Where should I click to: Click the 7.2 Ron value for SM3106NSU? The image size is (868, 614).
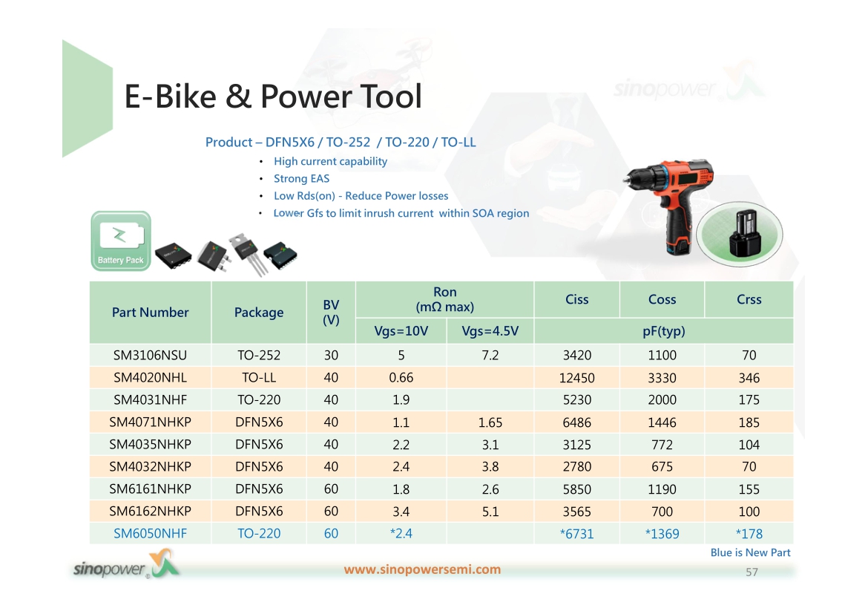point(490,355)
